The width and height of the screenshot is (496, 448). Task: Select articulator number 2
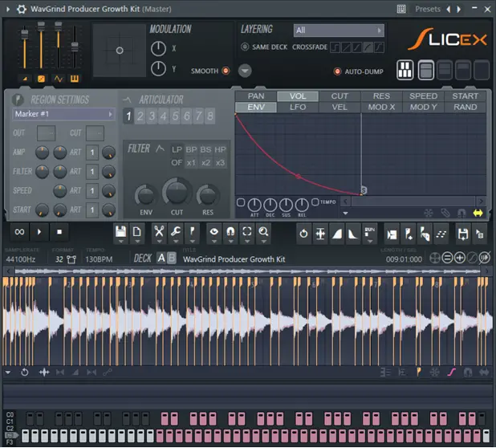[140, 116]
